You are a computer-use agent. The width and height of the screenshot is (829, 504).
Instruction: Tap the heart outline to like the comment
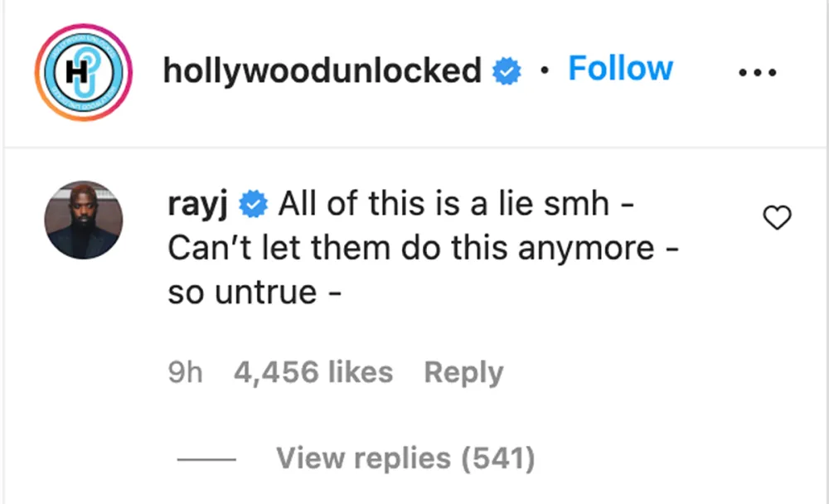tap(777, 218)
